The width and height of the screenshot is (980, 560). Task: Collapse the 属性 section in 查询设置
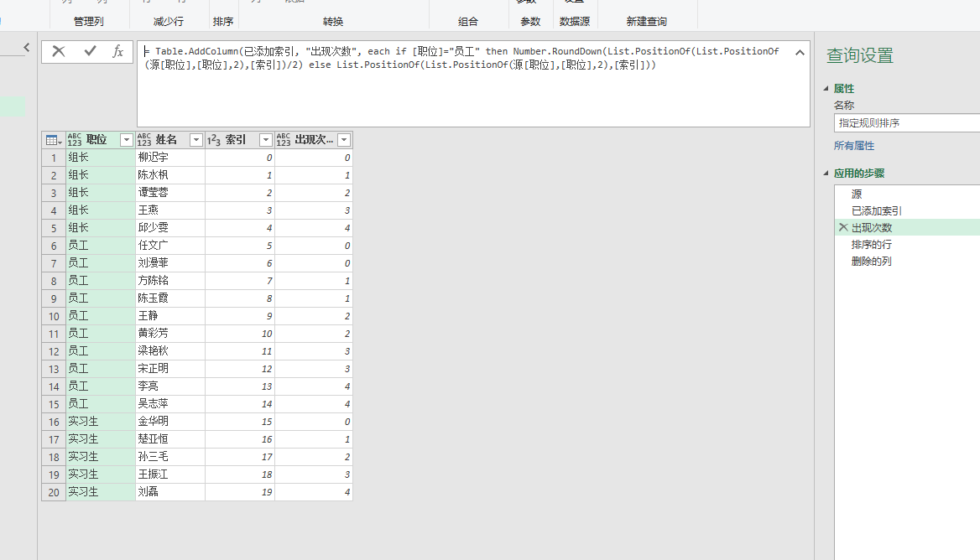pyautogui.click(x=826, y=88)
